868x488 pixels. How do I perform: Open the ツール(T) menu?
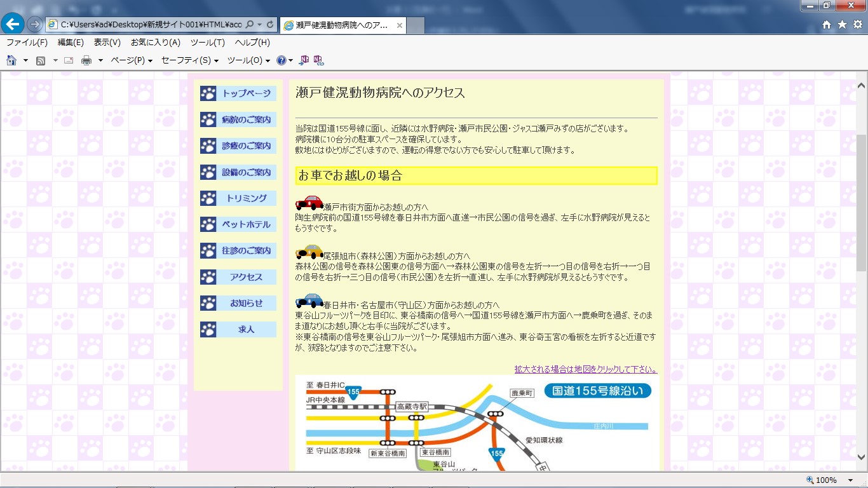[x=207, y=43]
